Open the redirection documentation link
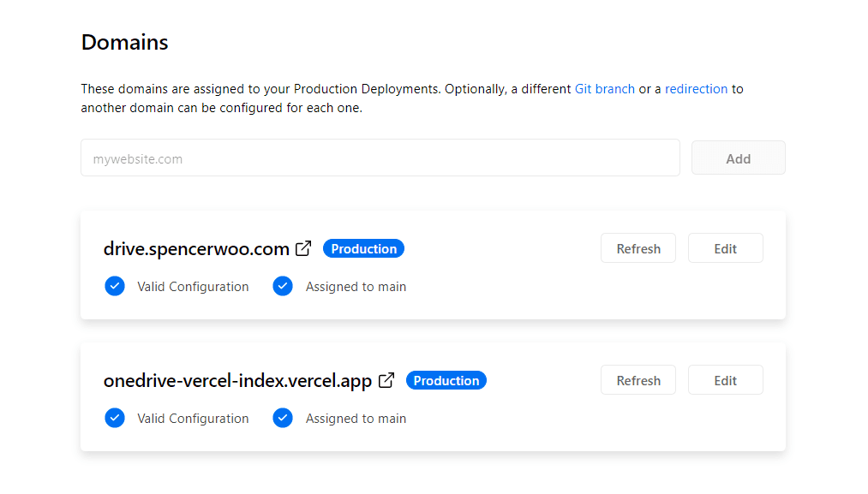 697,88
